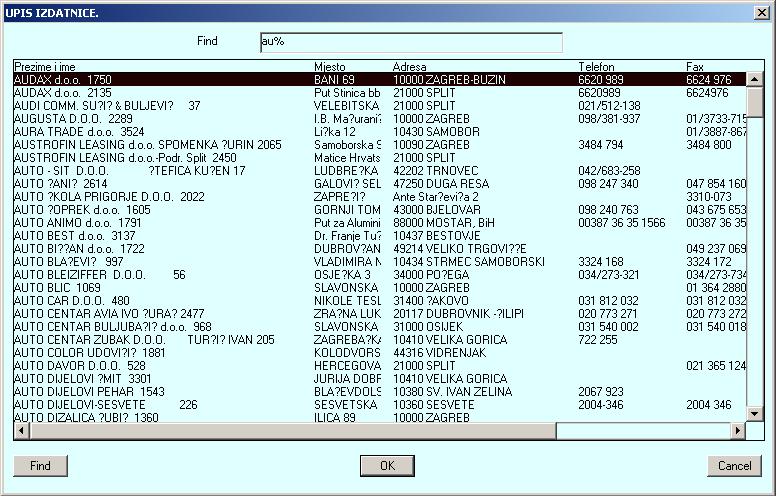Select AUSTROFIN LEASING d.o.o. SPOMENKA row

pyautogui.click(x=380, y=145)
